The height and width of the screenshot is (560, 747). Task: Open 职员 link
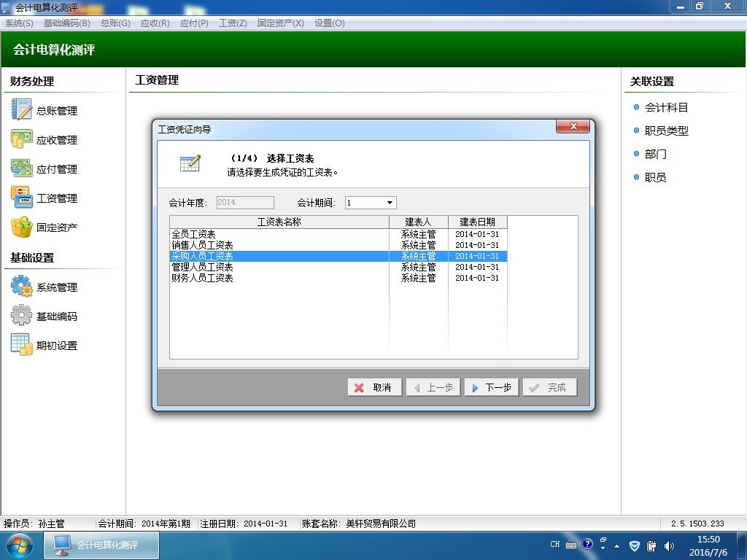tap(656, 177)
